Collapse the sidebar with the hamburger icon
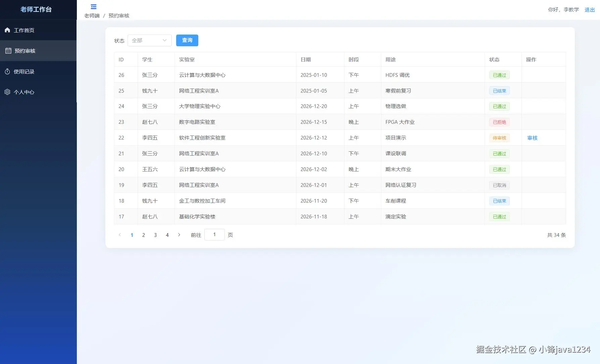The height and width of the screenshot is (364, 600). (x=94, y=7)
